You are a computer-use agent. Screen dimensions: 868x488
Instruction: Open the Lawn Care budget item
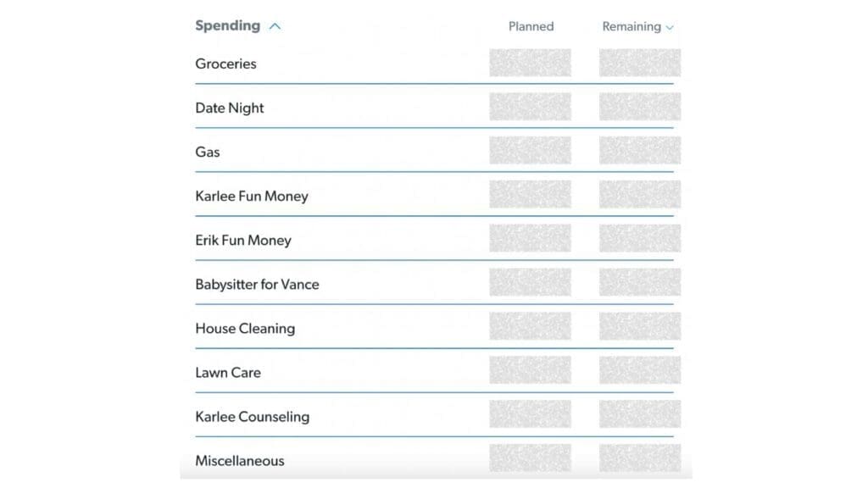point(228,372)
